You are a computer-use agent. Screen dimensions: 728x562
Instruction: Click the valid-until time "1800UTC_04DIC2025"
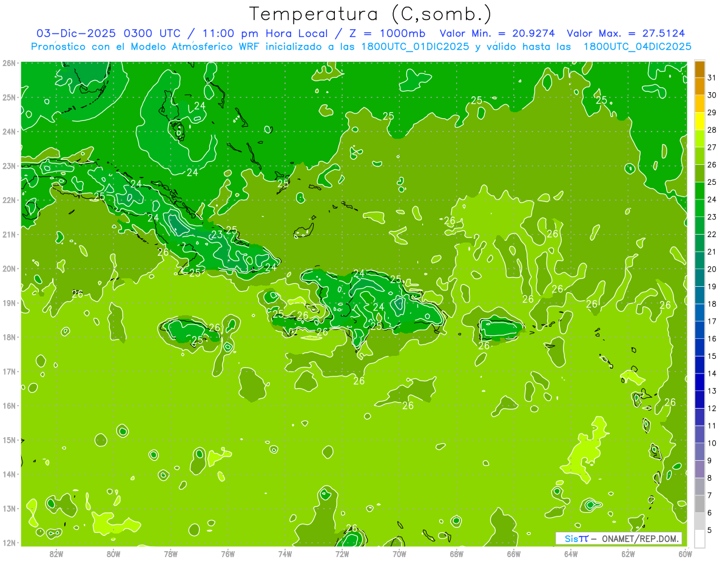pos(637,47)
